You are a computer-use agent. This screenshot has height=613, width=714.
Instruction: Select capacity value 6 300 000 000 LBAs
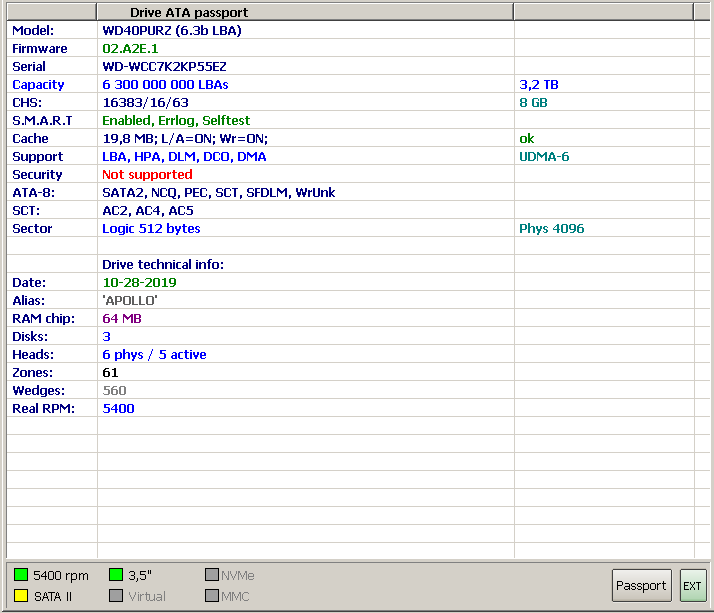click(x=165, y=85)
